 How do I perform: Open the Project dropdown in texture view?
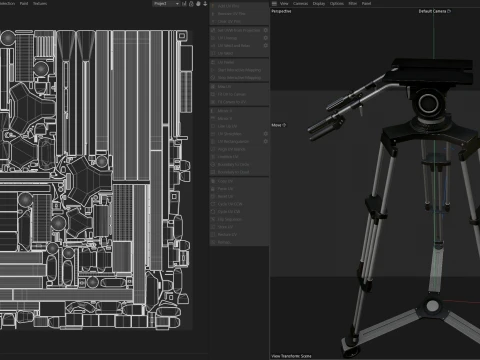[166, 4]
